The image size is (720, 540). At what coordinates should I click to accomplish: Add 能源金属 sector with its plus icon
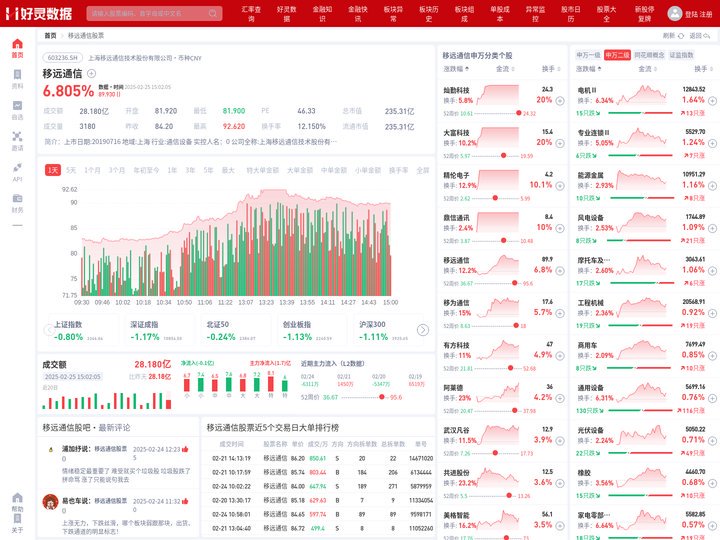(712, 186)
